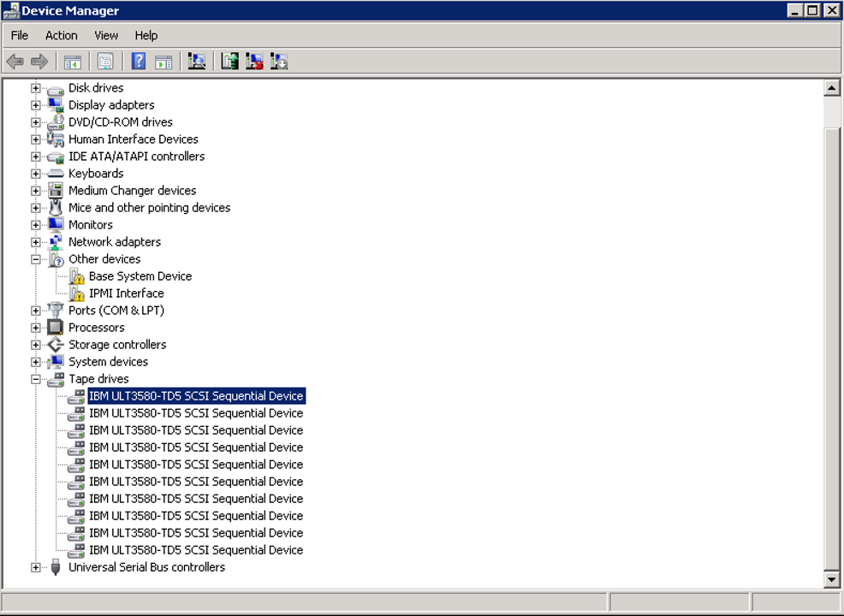Viewport: 844px width, 616px height.
Task: Click the Scan for hardware changes icon
Action: point(197,62)
